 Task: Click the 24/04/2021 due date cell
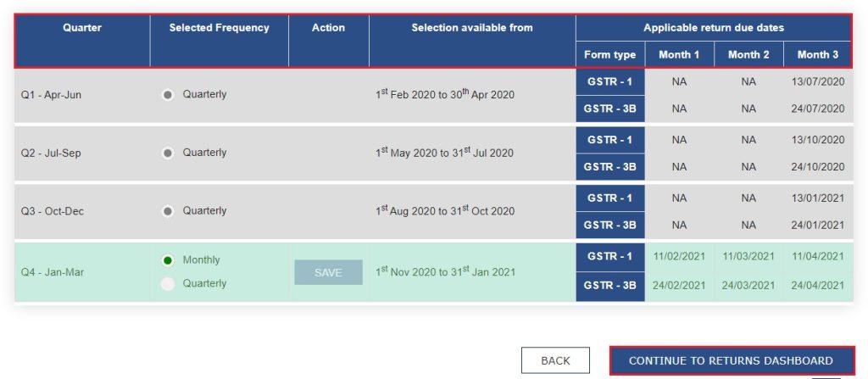coord(817,286)
